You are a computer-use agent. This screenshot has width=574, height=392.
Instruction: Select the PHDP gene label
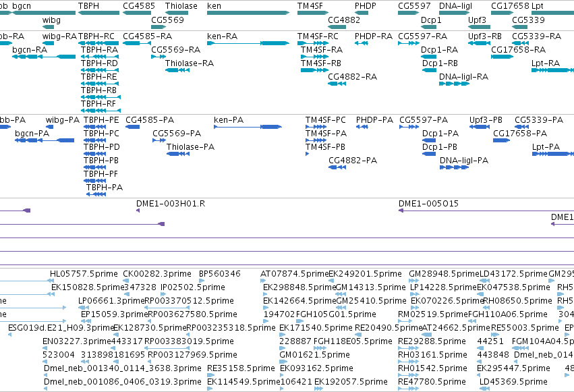(366, 6)
